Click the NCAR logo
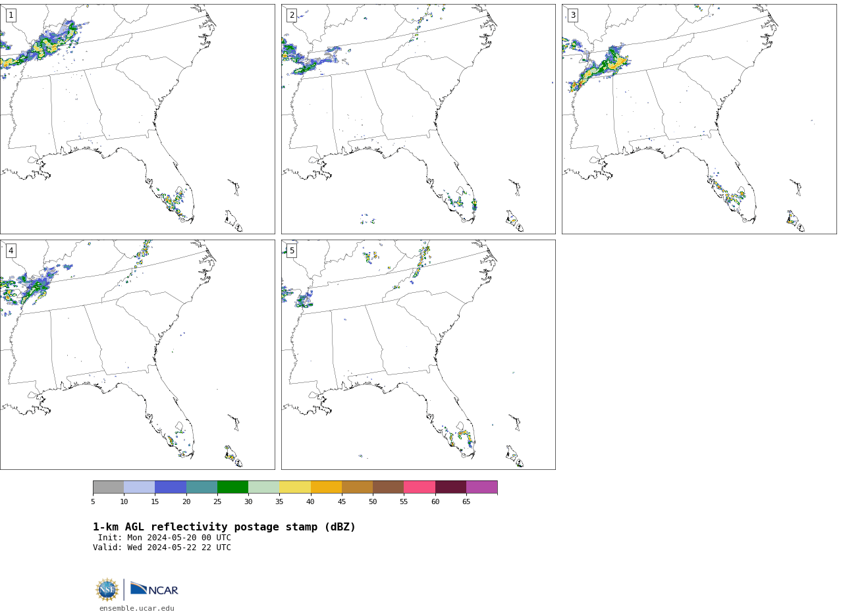 tap(154, 589)
